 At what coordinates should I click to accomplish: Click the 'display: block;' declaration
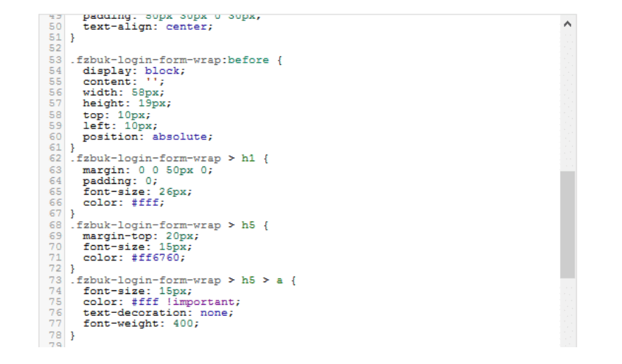[134, 71]
